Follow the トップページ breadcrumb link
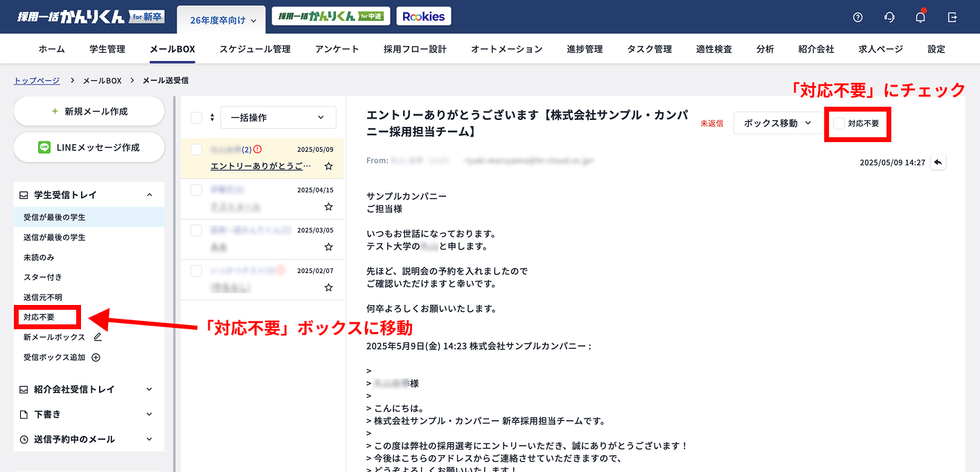 35,80
